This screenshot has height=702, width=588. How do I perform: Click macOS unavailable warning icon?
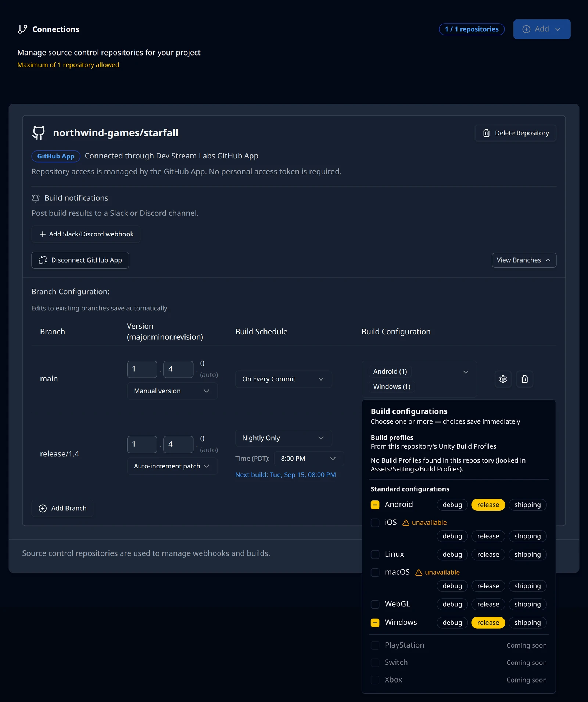coord(419,572)
